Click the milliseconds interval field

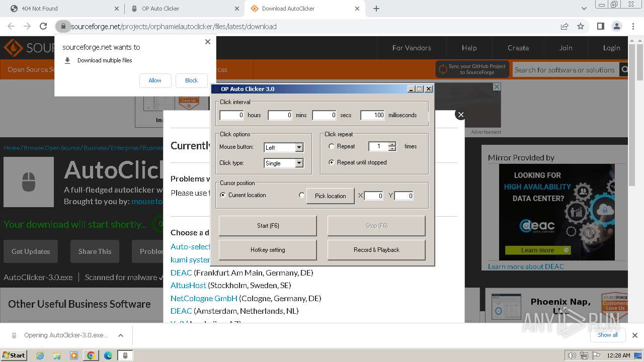(373, 115)
